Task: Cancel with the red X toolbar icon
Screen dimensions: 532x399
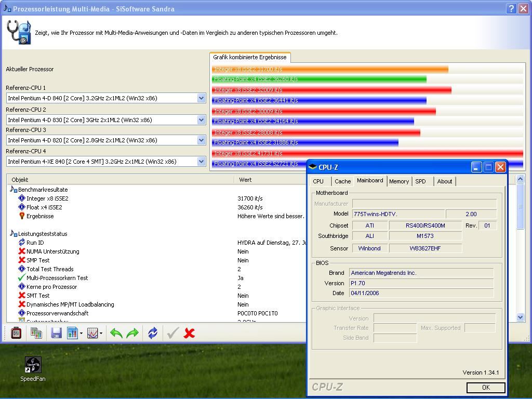Action: click(x=189, y=333)
